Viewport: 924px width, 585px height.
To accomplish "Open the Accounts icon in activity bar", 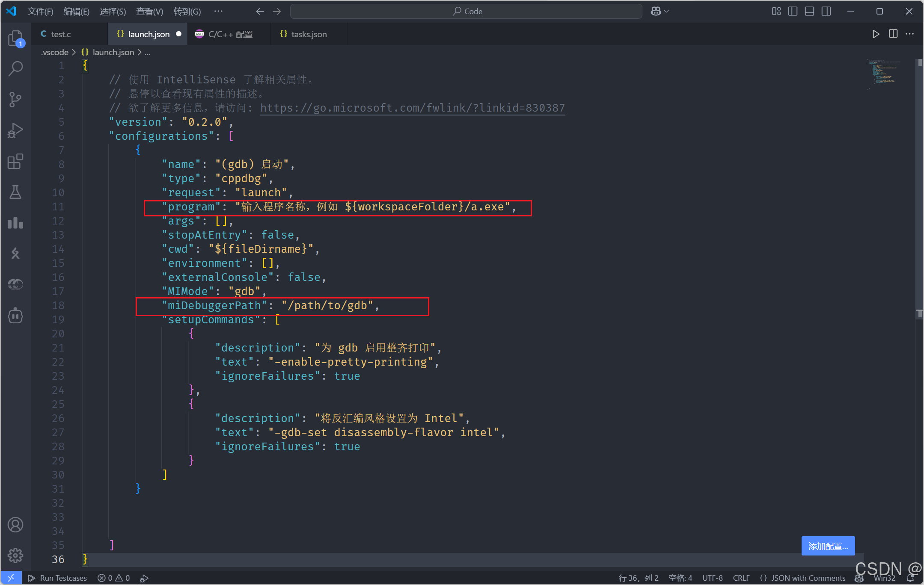I will [x=15, y=525].
